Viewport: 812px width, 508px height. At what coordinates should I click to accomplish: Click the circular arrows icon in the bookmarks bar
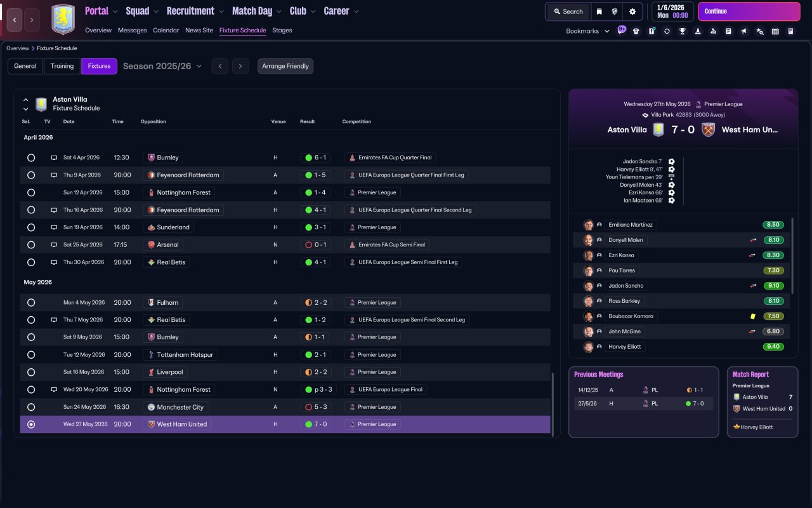coord(667,31)
